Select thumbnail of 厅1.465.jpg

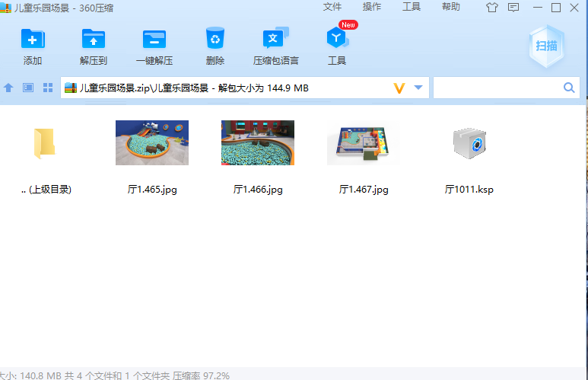point(152,142)
